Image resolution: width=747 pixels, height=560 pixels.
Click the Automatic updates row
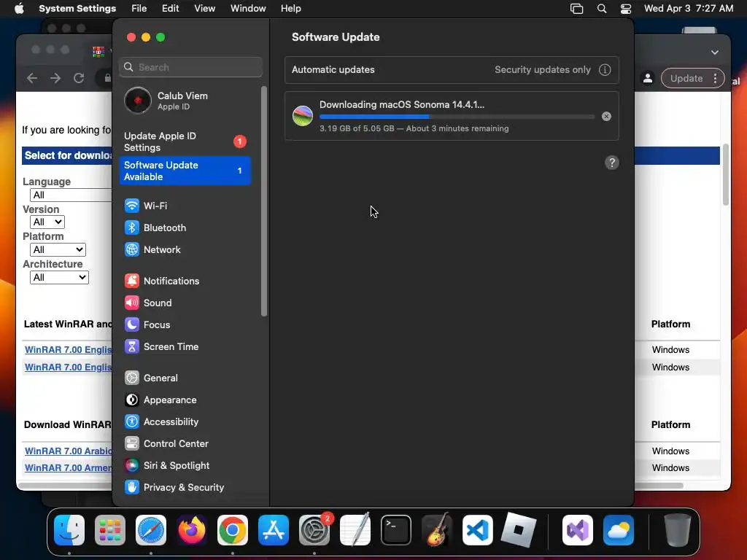pyautogui.click(x=452, y=70)
